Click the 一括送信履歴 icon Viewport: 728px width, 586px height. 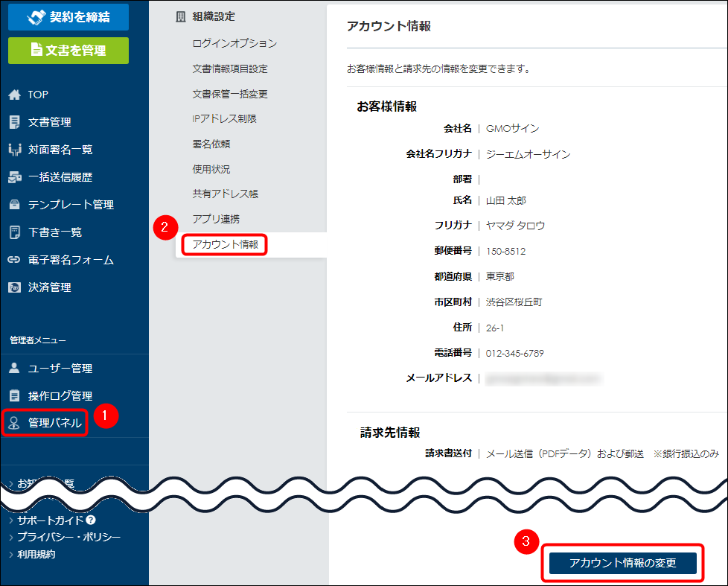pyautogui.click(x=13, y=177)
